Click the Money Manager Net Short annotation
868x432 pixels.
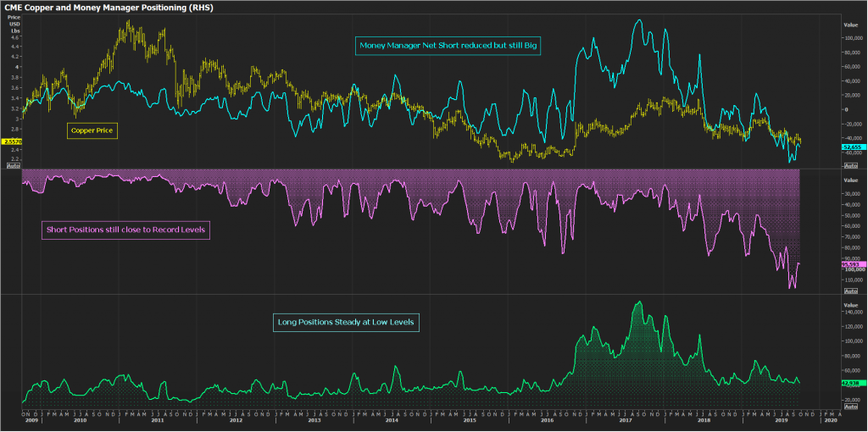(x=449, y=46)
